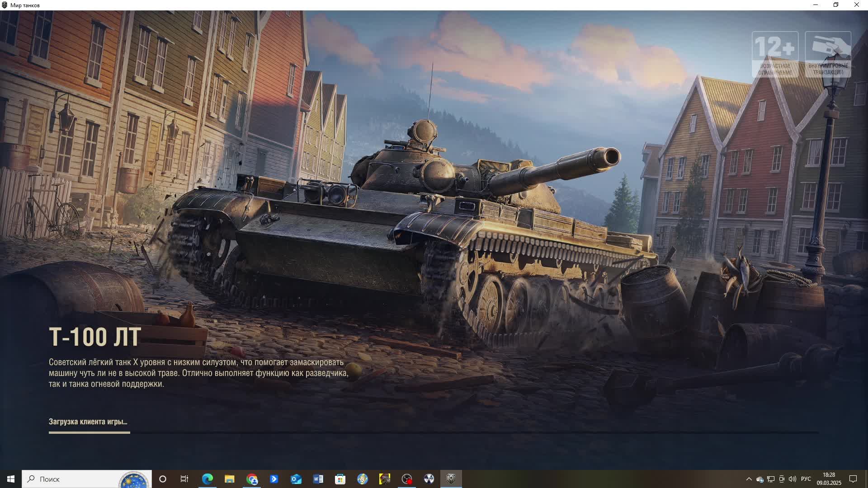Viewport: 868px width, 488px height.
Task: Open the network status tray icon
Action: 771,479
